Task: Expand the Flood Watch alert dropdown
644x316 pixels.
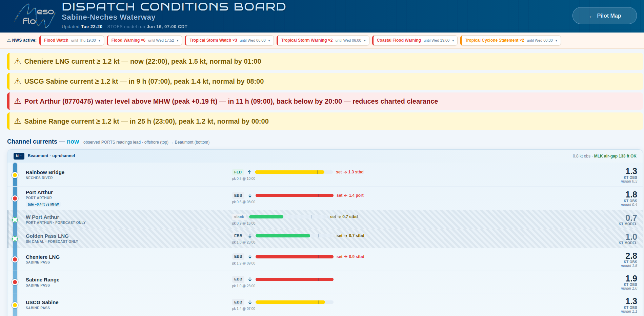Action: click(72, 40)
